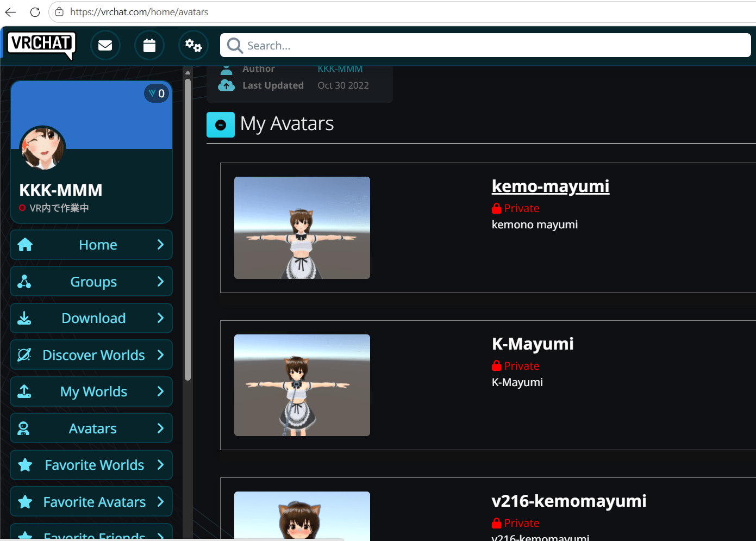
Task: Click the 'K-Mayumi' description under Private
Action: click(x=517, y=382)
